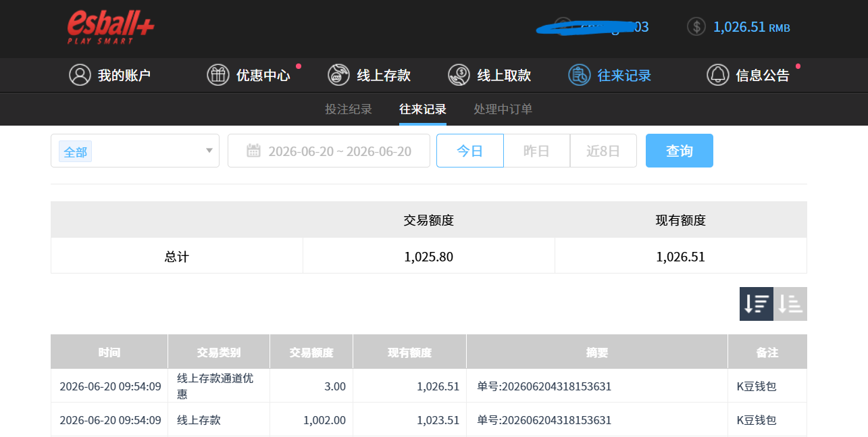Click order number in 线上存款 row

[x=544, y=420]
